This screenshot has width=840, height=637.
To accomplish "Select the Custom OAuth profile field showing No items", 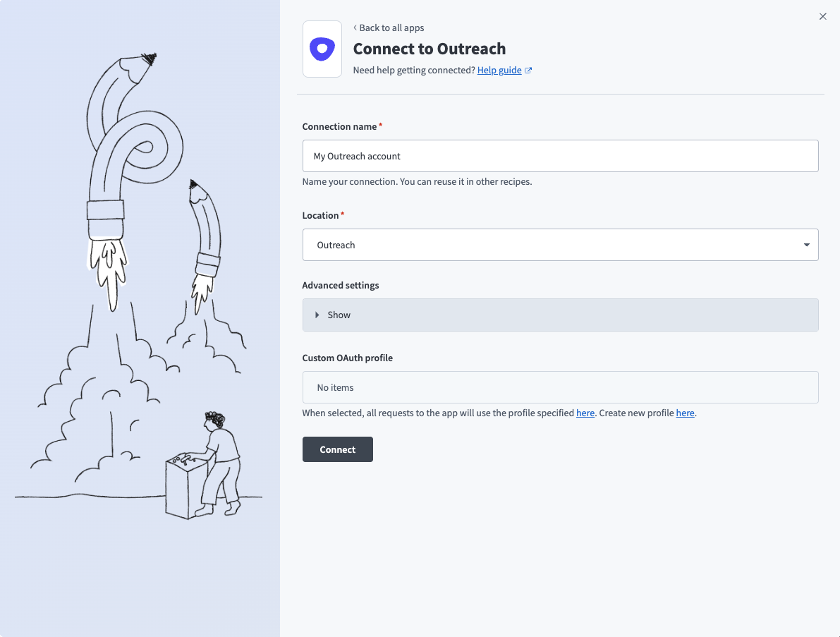I will [x=560, y=387].
